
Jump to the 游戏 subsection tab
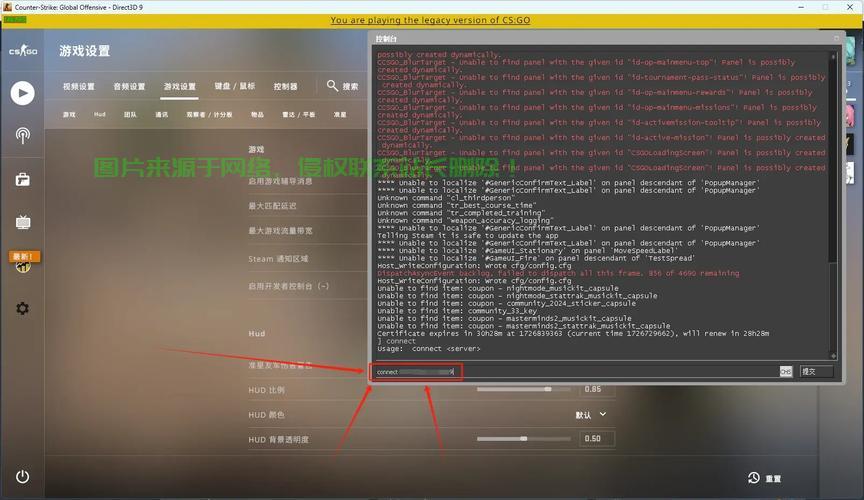coord(69,115)
